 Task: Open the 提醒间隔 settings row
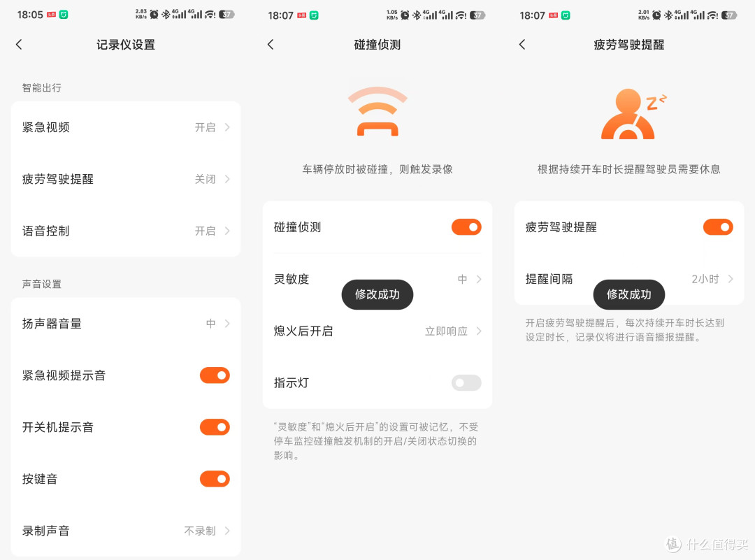point(629,279)
